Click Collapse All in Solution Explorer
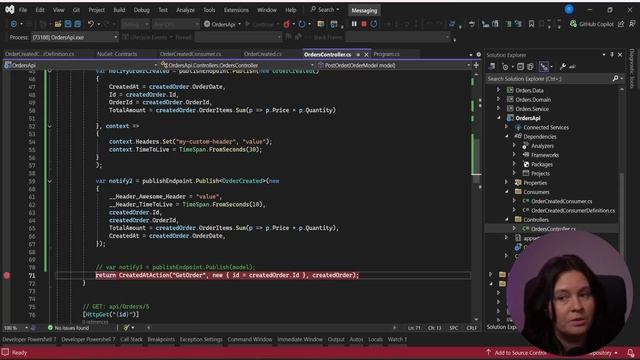Viewport: 640px width, 360px height. point(520,66)
